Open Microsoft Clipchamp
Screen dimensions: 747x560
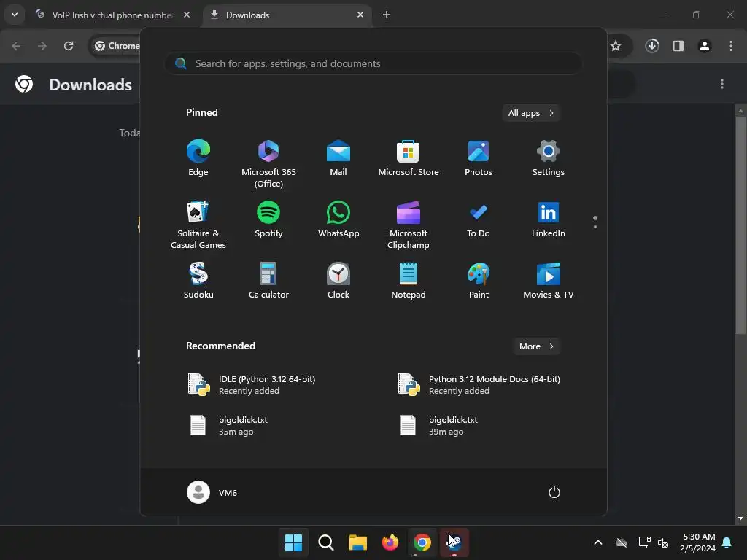click(409, 225)
